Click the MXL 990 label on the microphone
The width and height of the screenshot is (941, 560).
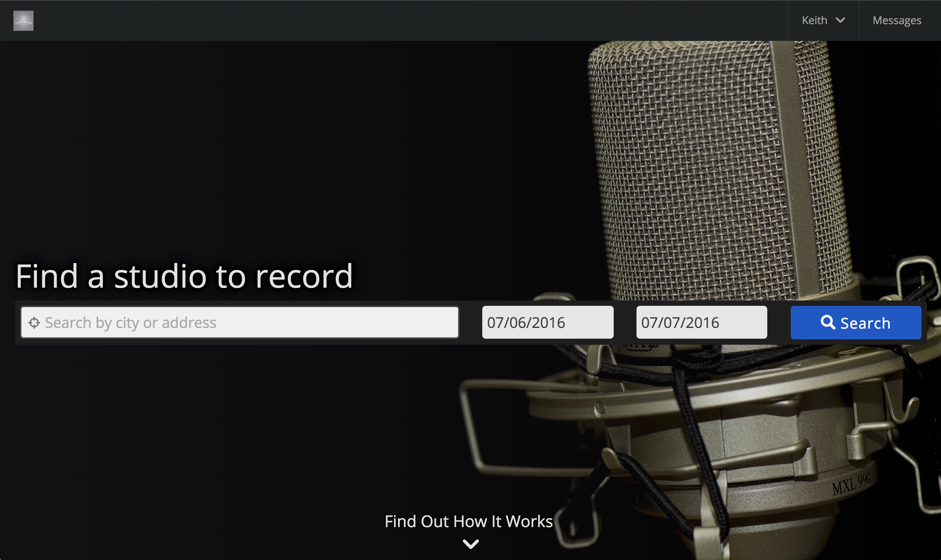pyautogui.click(x=851, y=484)
